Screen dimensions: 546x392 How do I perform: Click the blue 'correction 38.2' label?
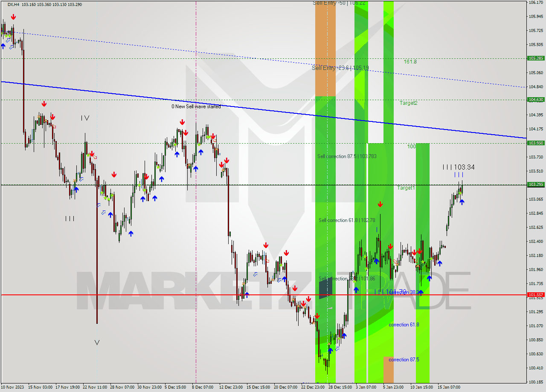click(x=404, y=293)
